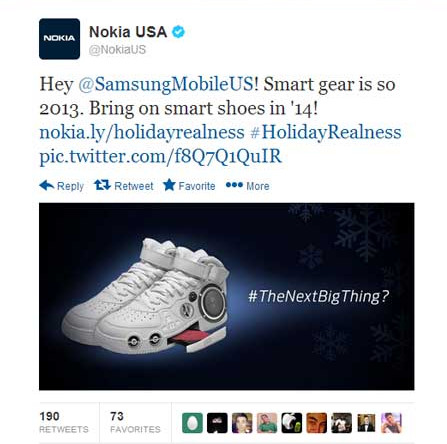Viewport: 447px width, 444px height.
Task: Click the Favorite star icon
Action: 169,185
